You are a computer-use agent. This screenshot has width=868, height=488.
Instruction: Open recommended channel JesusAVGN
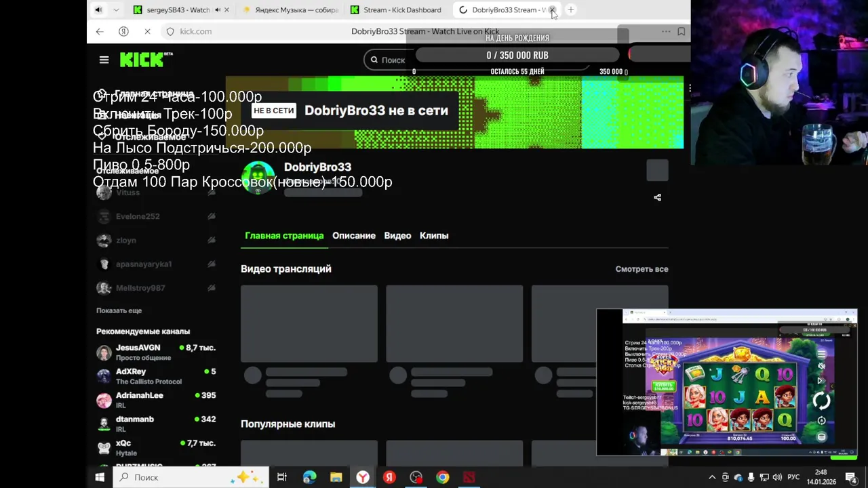[156, 352]
